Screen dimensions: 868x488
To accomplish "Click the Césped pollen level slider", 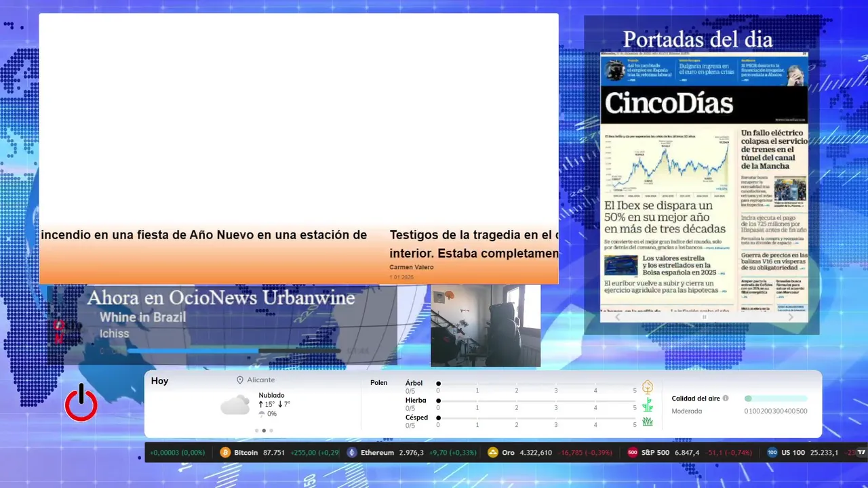I will coord(536,418).
